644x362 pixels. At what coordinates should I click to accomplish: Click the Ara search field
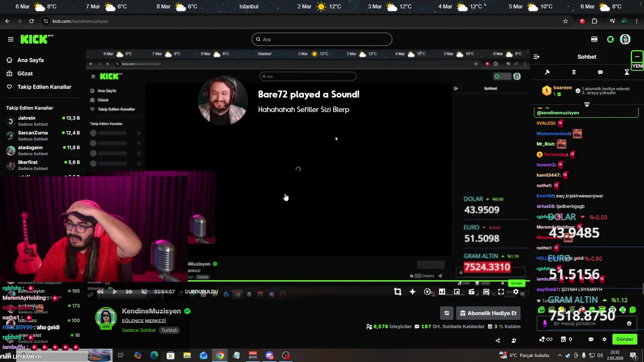(x=322, y=39)
